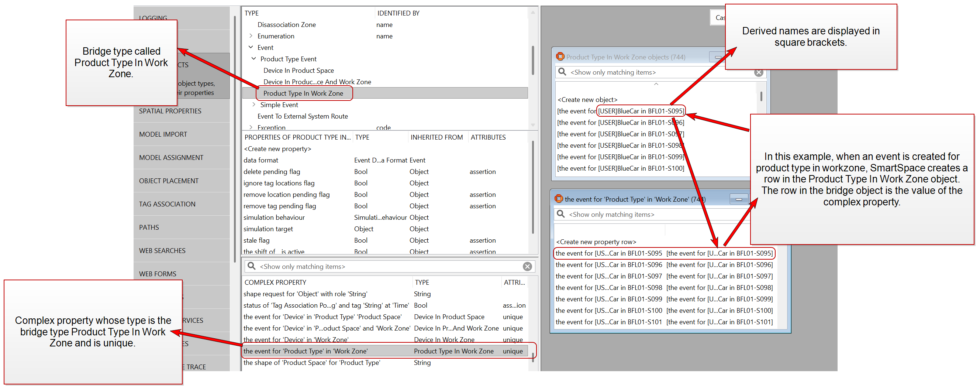980x390 pixels.
Task: Select object [USER]BlueCar in BFL01-S095
Action: (x=621, y=111)
